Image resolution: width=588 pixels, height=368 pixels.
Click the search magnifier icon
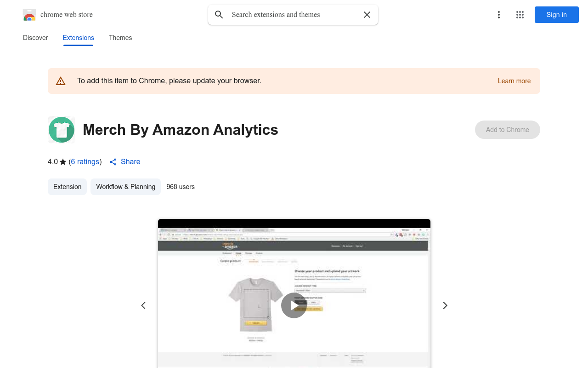pos(219,15)
